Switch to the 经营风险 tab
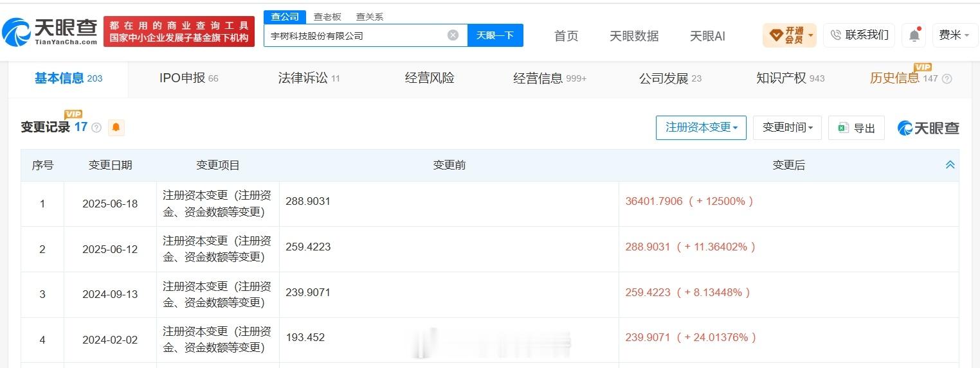The width and height of the screenshot is (980, 368). (430, 78)
